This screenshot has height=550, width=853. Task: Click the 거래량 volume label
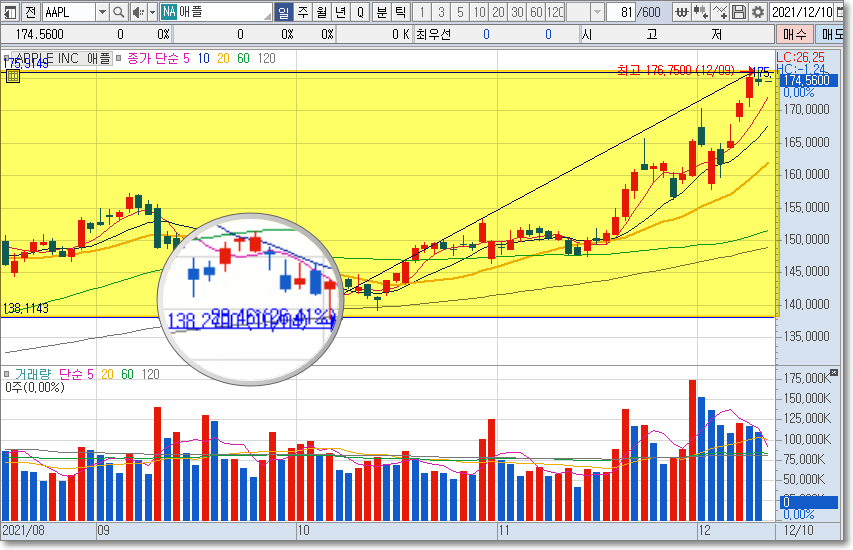pyautogui.click(x=33, y=374)
